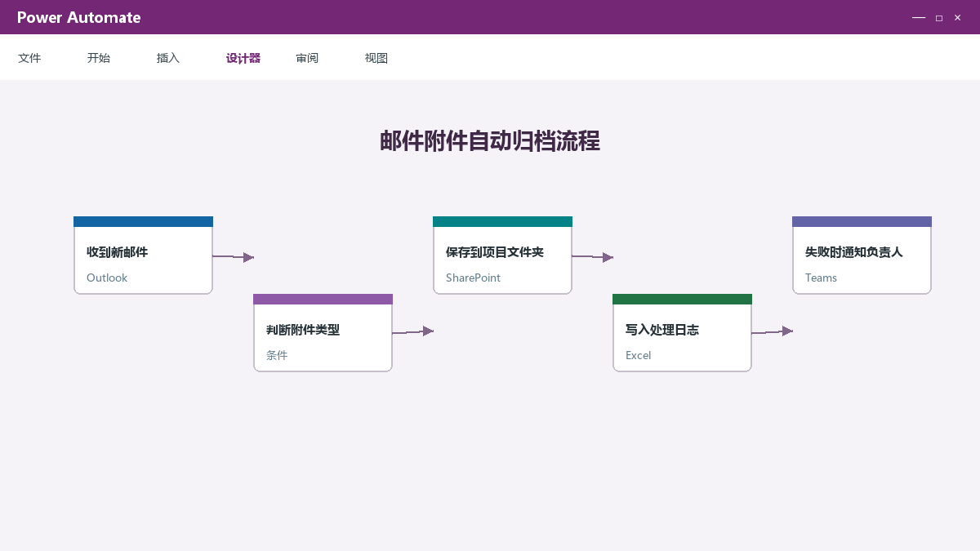The image size is (980, 551).
Task: Select the 失败时通知负责人 Teams card
Action: (x=862, y=256)
